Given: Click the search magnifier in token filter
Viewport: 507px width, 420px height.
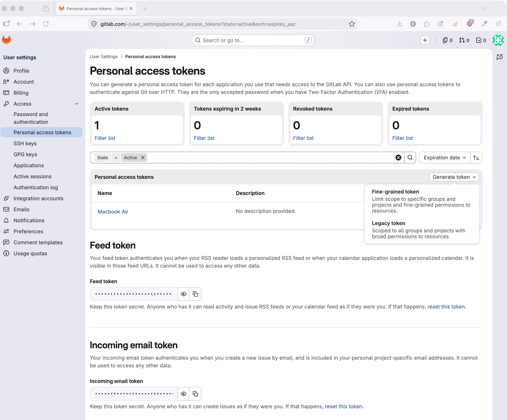Looking at the screenshot, I should point(410,158).
